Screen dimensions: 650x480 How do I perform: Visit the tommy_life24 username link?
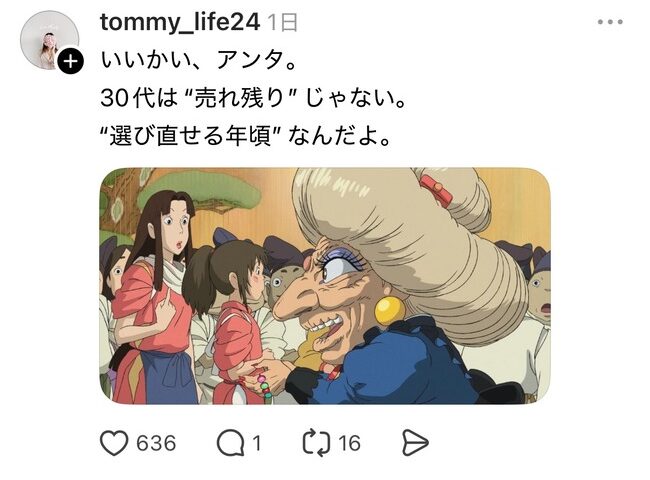coord(180,22)
